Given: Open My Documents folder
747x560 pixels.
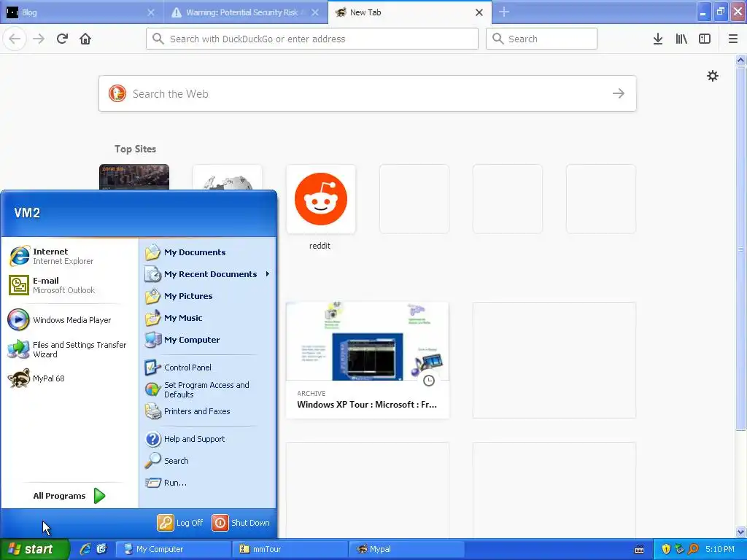Looking at the screenshot, I should click(x=207, y=252).
